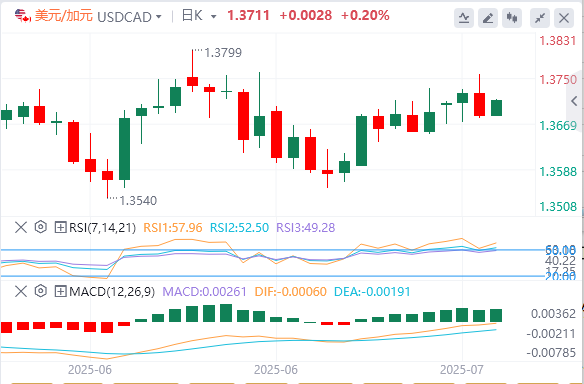
Task: Click the +0.0028 change value
Action: tap(305, 16)
